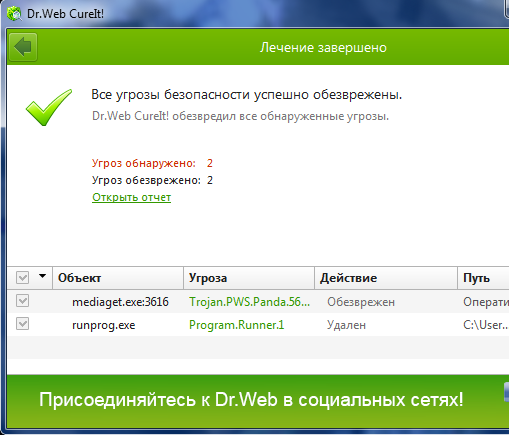Open the dropdown arrow beside header checkbox

[42, 276]
